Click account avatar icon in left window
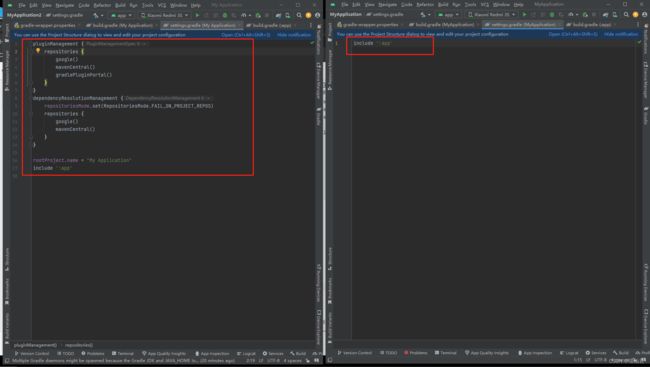Screen dimensions: 650x367 [x=318, y=15]
